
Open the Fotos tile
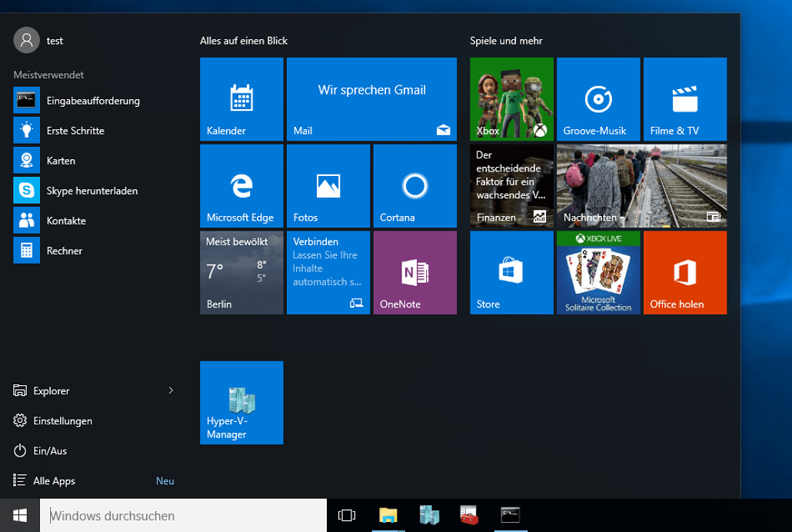click(328, 186)
